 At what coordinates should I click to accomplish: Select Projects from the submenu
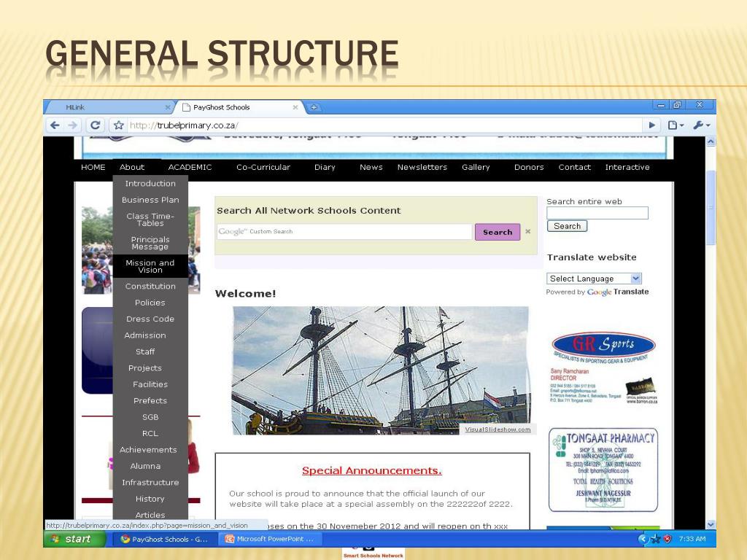click(x=145, y=368)
